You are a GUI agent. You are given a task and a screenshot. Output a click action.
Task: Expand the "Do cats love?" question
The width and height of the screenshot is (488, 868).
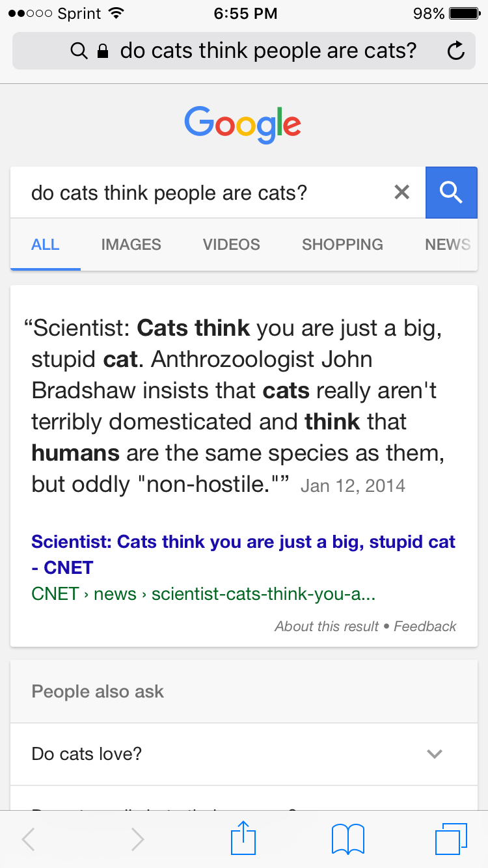pos(87,754)
